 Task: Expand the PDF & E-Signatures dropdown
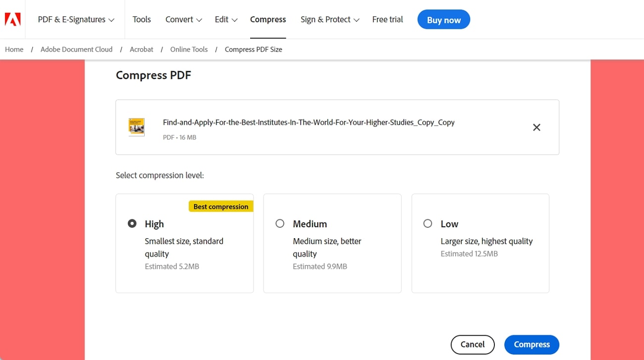point(75,19)
